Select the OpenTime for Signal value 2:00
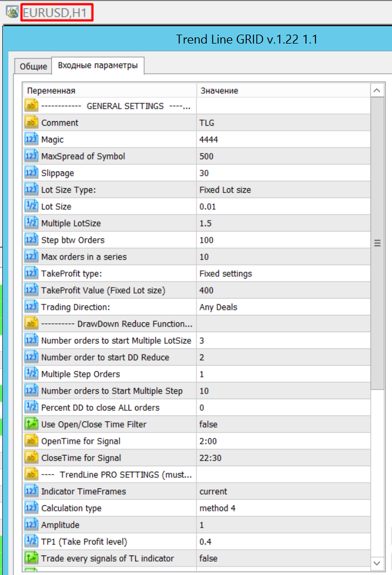This screenshot has width=392, height=575. (284, 441)
